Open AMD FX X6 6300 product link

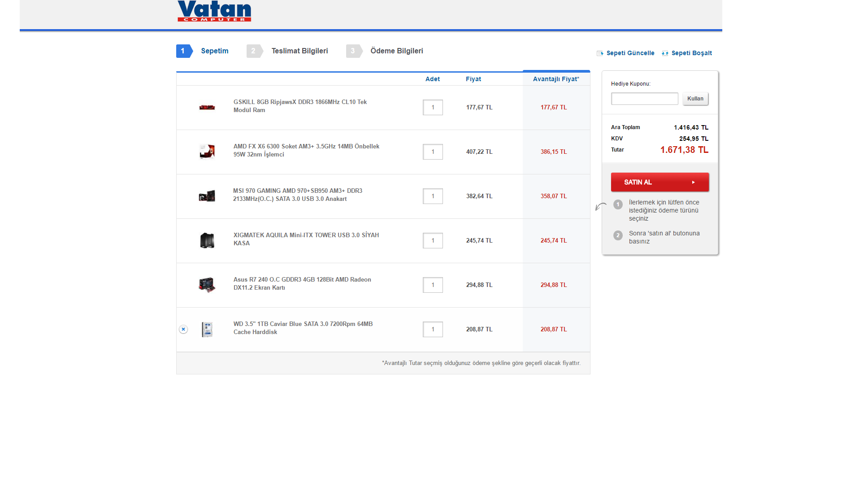[306, 150]
